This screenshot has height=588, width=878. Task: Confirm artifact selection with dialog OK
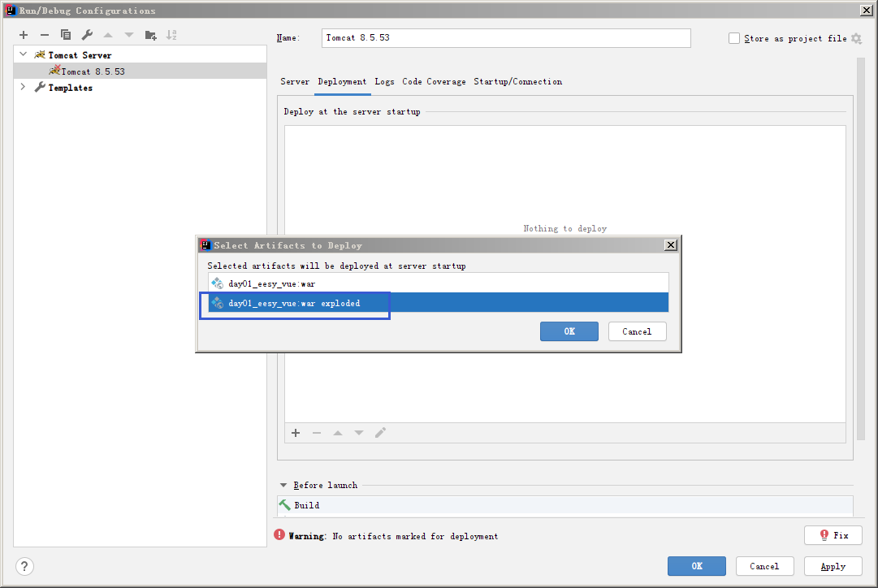tap(569, 331)
